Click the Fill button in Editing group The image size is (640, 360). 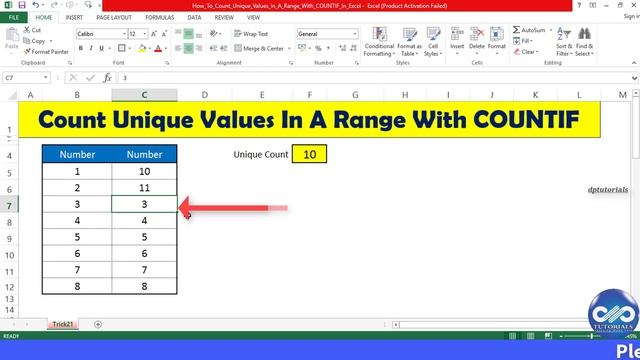523,41
